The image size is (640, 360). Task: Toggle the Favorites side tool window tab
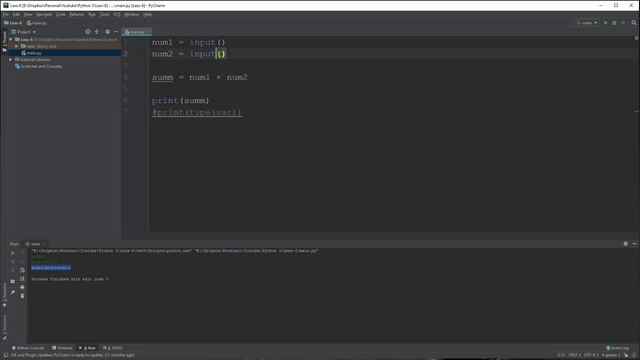[x=4, y=295]
